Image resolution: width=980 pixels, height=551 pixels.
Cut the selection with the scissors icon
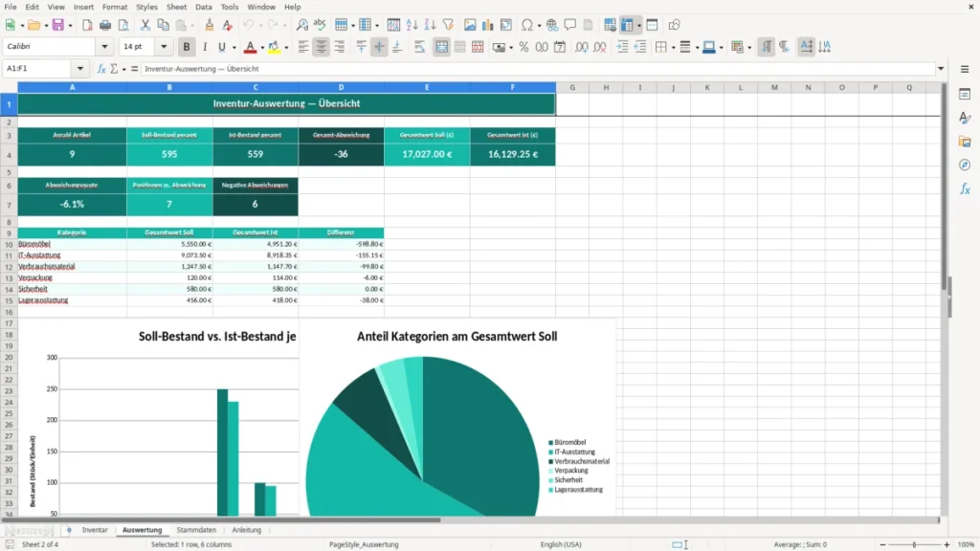(x=145, y=25)
